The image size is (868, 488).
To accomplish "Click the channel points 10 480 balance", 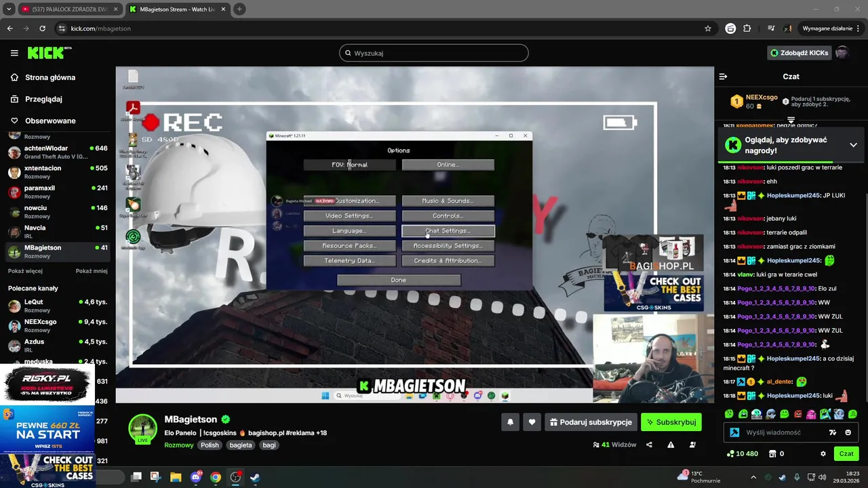I will tap(742, 454).
